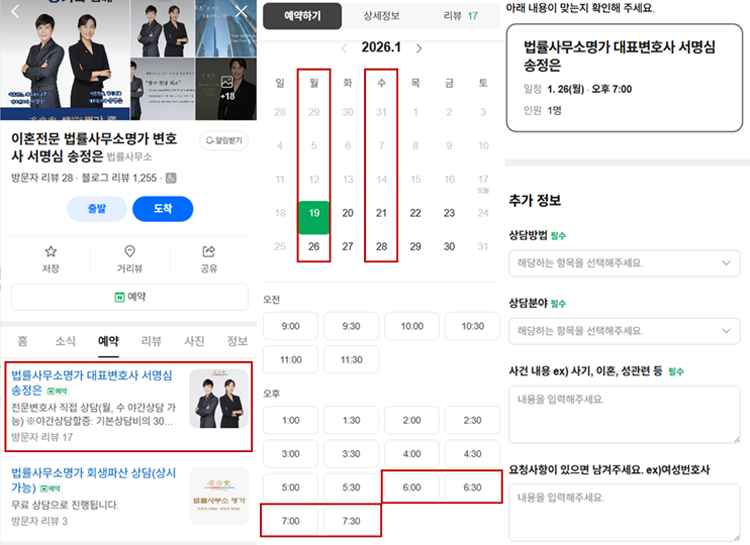
Task: Open the +18 more photos thumbnail
Action: point(226,89)
